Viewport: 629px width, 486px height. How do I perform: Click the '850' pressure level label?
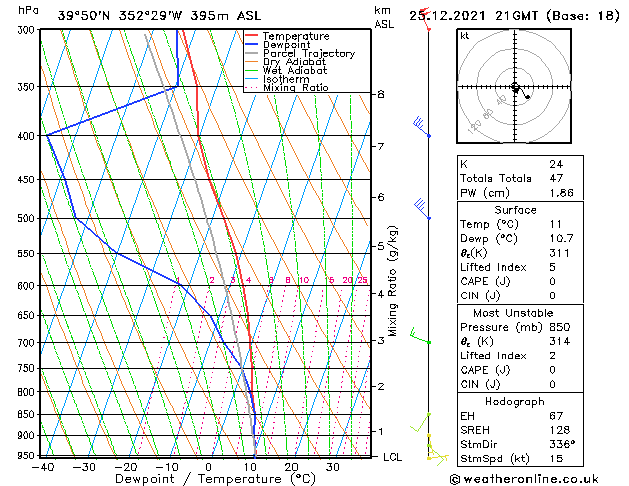[x=26, y=414]
